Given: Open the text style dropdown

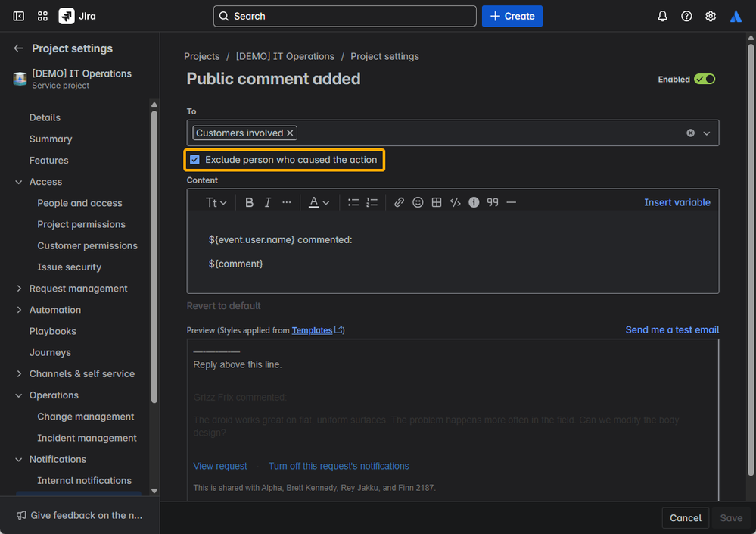Looking at the screenshot, I should (216, 202).
